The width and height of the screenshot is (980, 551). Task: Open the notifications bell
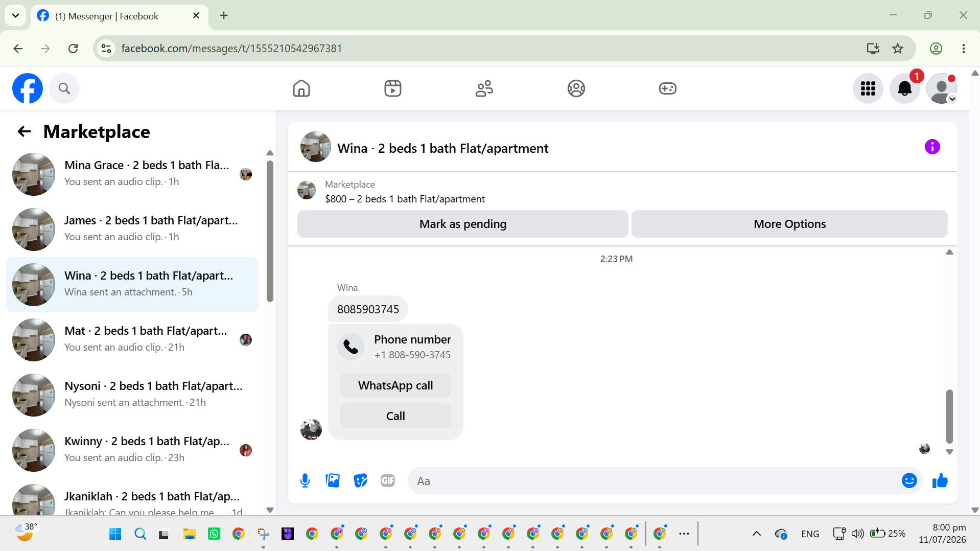[904, 88]
